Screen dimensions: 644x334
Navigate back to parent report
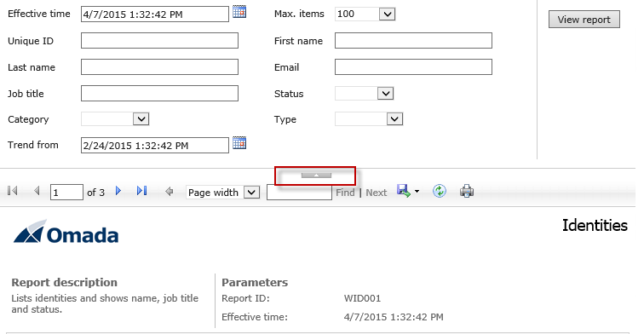coord(169,192)
